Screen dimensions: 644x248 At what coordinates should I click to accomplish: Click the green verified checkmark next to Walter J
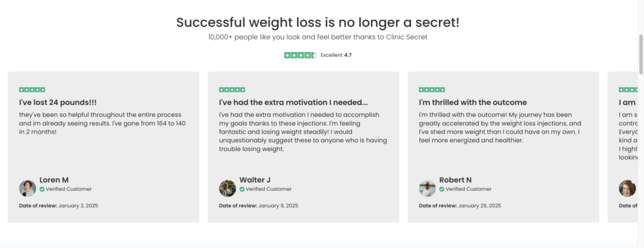[x=242, y=190]
